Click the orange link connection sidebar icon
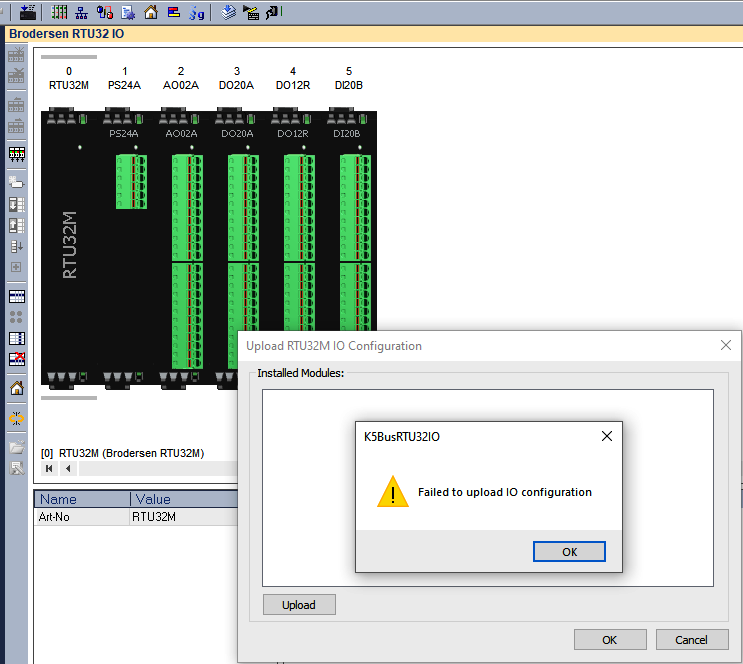This screenshot has width=743, height=664. [17, 418]
